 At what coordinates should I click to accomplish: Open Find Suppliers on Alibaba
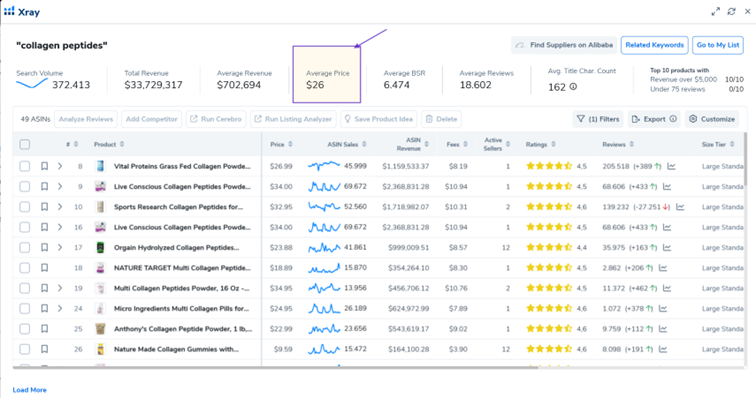[564, 45]
